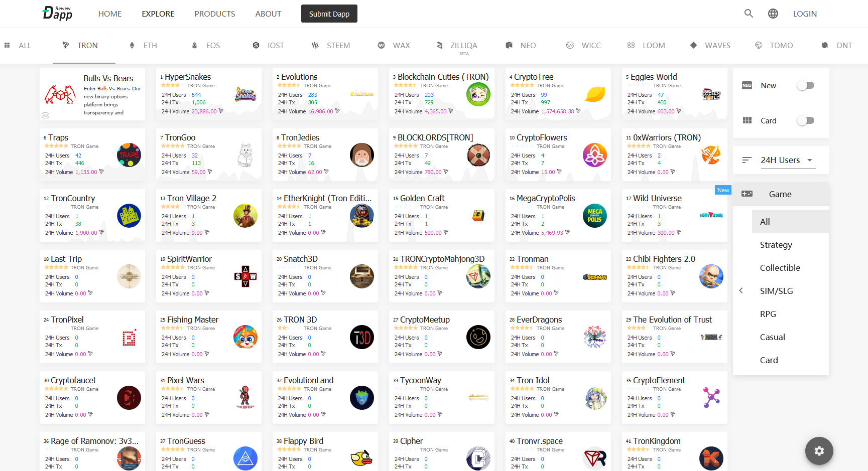Screen dimensions: 868x471
Task: Click the left chevron beside SIM/SLG
Action: [x=741, y=290]
